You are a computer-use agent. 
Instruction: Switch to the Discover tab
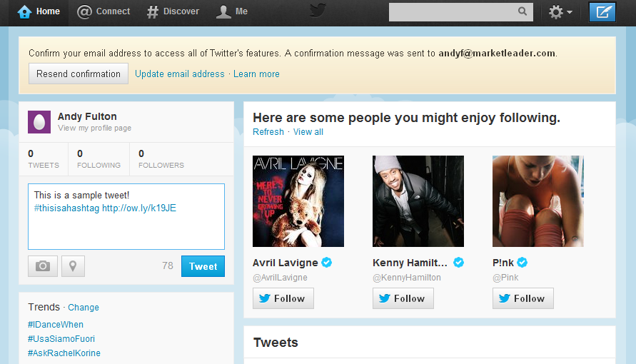(x=173, y=11)
